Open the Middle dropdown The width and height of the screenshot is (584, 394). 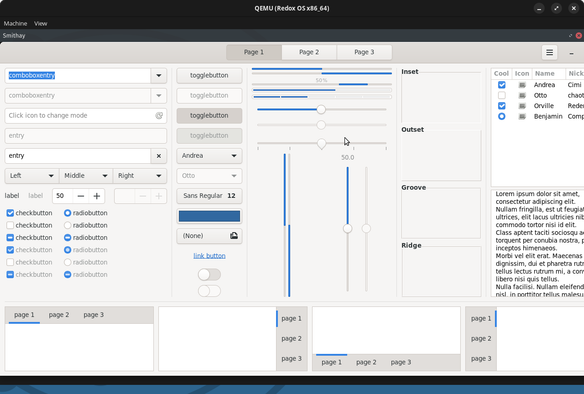pyautogui.click(x=86, y=176)
